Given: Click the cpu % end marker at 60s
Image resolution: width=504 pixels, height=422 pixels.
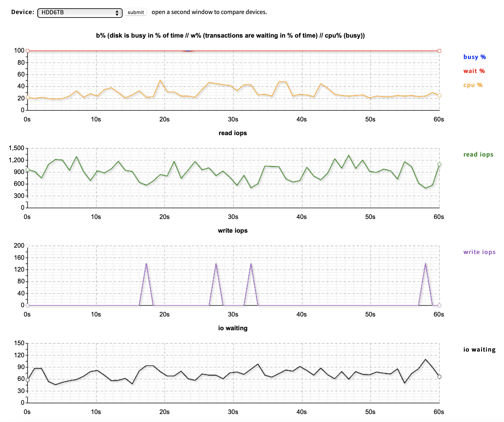Looking at the screenshot, I should tap(439, 95).
